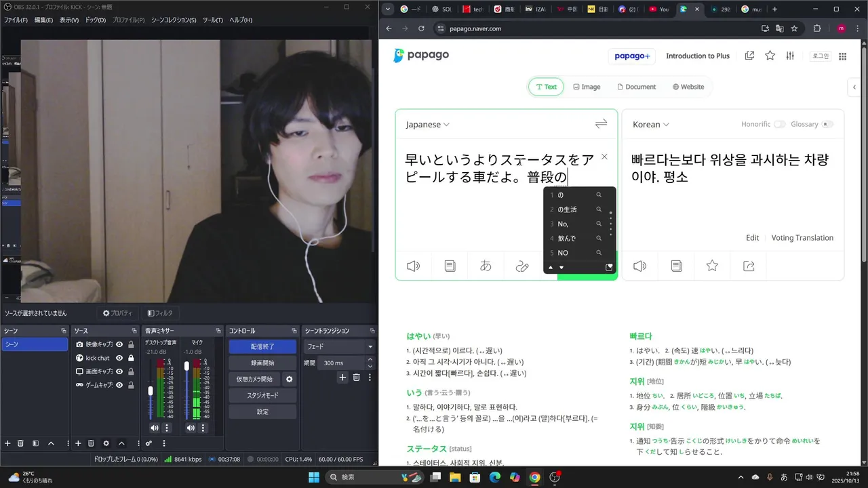Mute the マイク channel in OBS mixer

pyautogui.click(x=191, y=428)
